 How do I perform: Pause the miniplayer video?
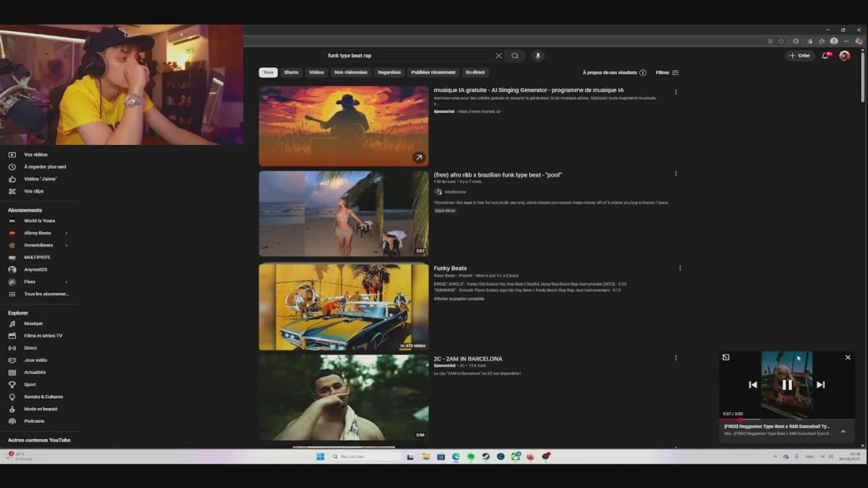(x=787, y=384)
